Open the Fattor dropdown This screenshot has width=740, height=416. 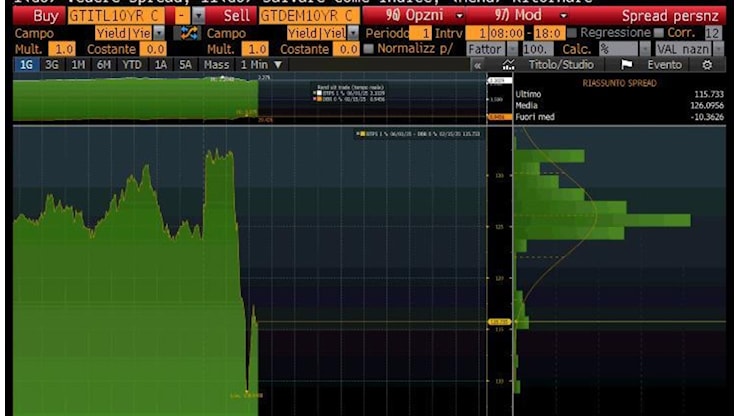click(x=512, y=49)
